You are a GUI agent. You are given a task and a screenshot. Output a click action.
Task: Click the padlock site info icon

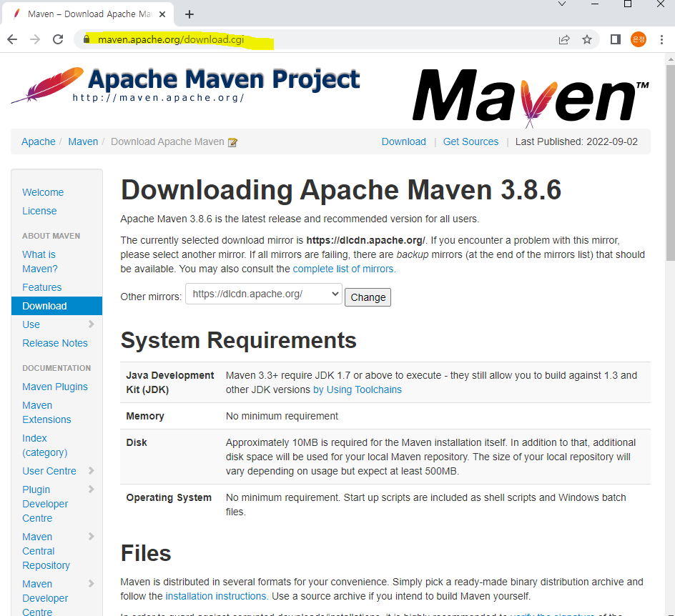(x=87, y=39)
